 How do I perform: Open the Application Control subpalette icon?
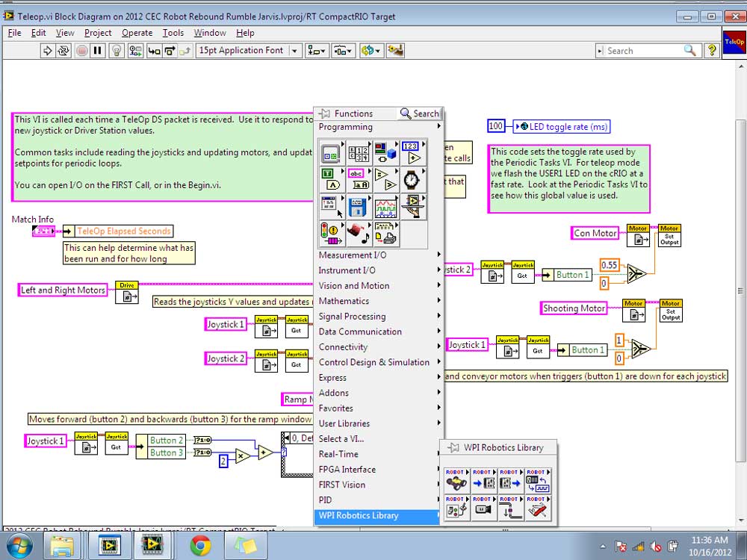pyautogui.click(x=413, y=207)
